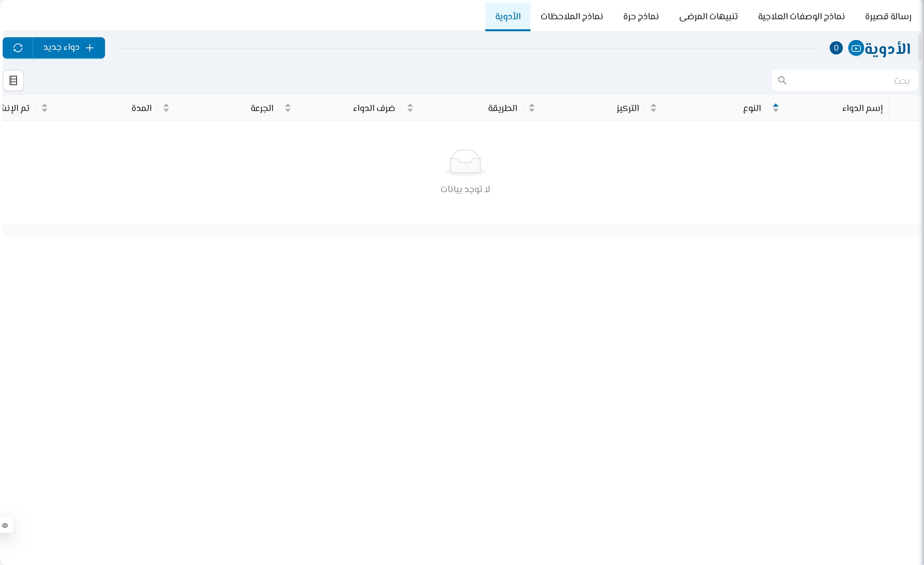Open نماذج الوصفات العلاجية tab

pyautogui.click(x=801, y=17)
